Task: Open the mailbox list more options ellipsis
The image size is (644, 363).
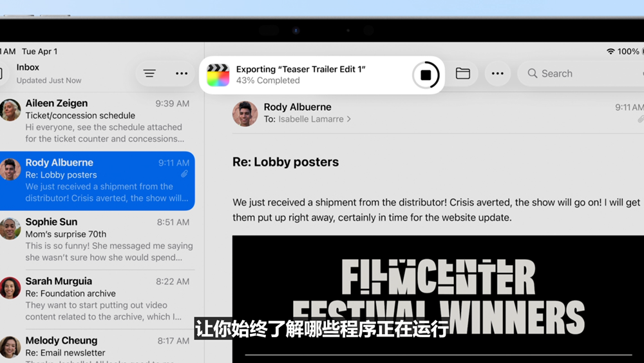Action: click(x=182, y=74)
